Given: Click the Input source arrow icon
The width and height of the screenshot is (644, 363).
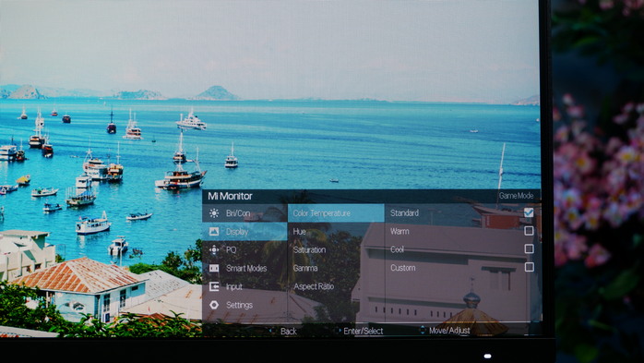Looking at the screenshot, I should [214, 286].
